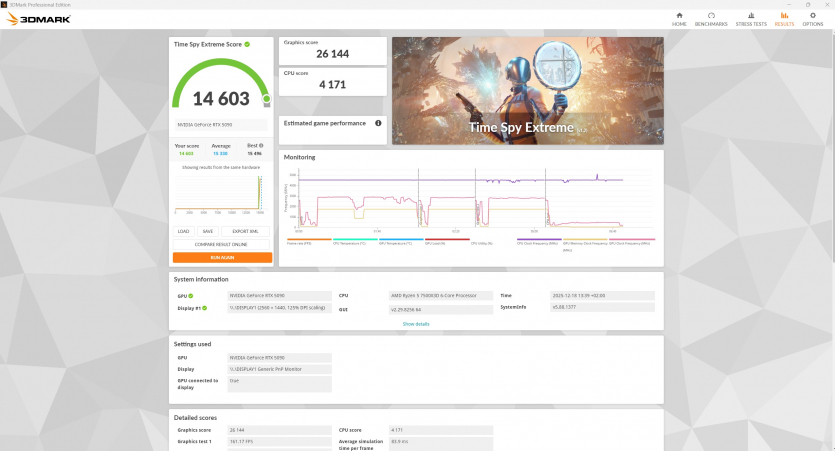Click the Load button
835x451 pixels.
tap(183, 231)
